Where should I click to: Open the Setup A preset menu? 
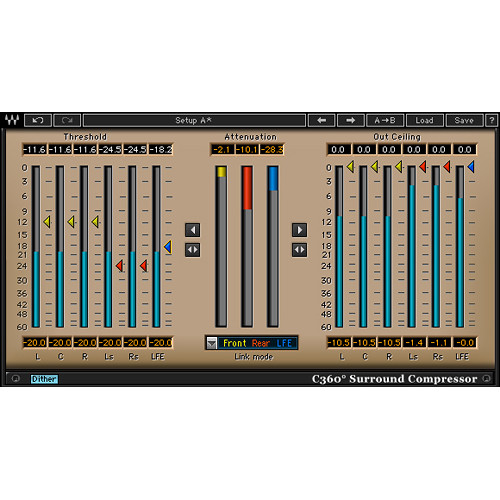click(194, 120)
